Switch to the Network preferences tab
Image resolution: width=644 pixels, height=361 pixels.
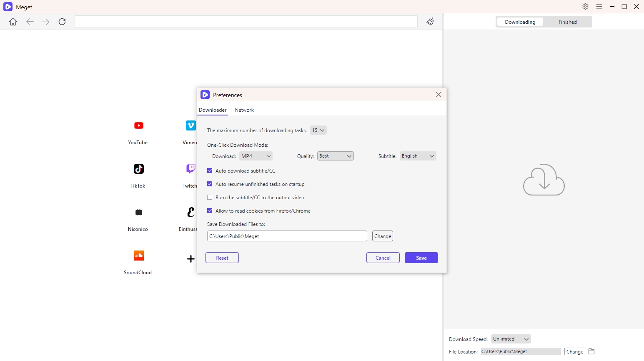(244, 110)
